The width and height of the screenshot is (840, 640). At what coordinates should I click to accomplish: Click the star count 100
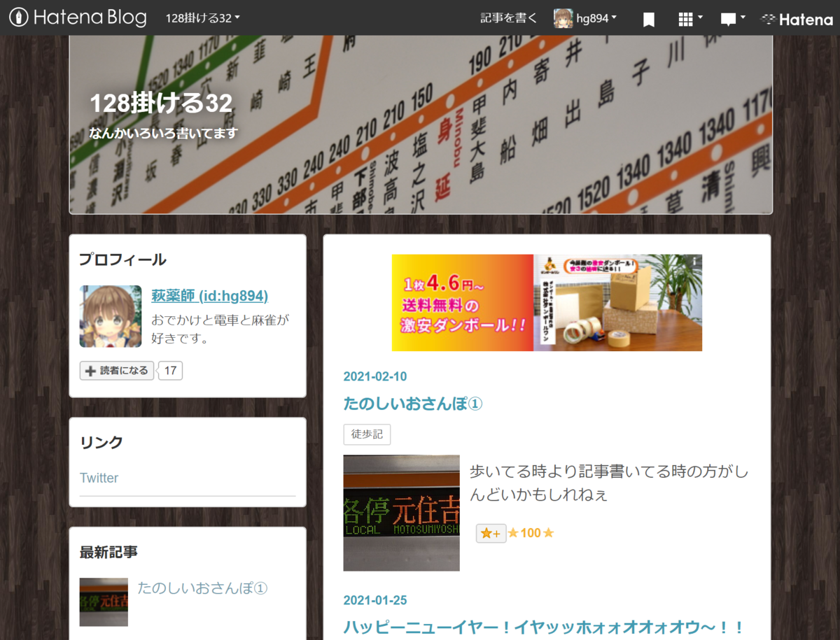(531, 533)
